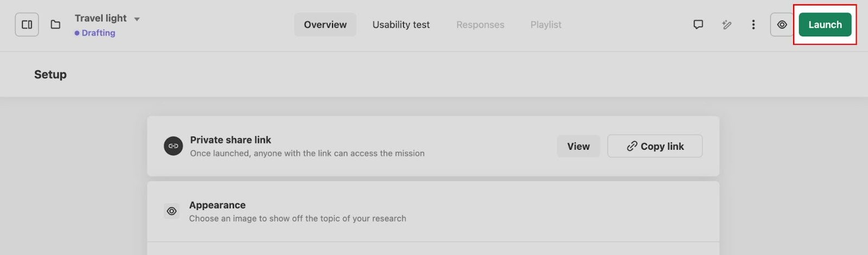
Task: Click the magic wand AI icon
Action: pyautogui.click(x=726, y=24)
